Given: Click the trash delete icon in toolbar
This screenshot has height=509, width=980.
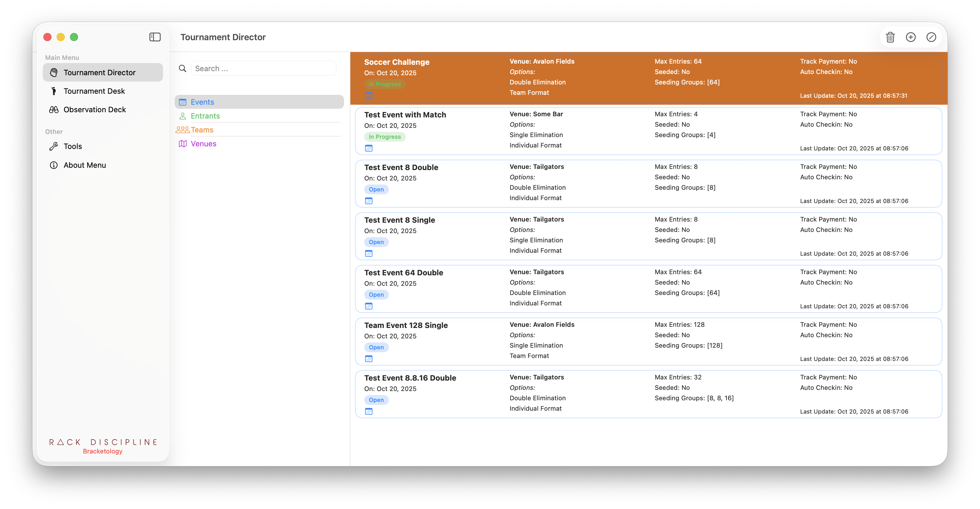Looking at the screenshot, I should [x=890, y=37].
